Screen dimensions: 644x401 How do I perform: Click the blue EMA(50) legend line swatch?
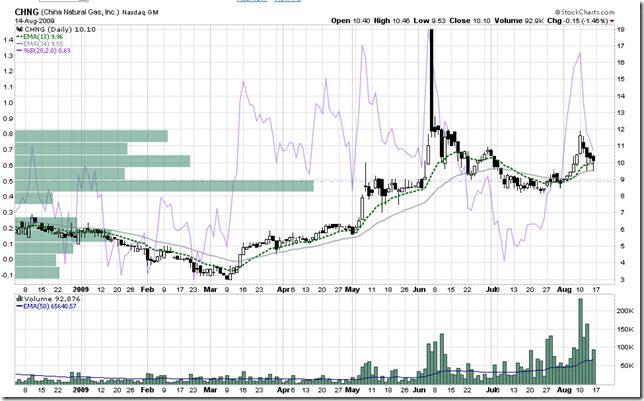pyautogui.click(x=19, y=306)
